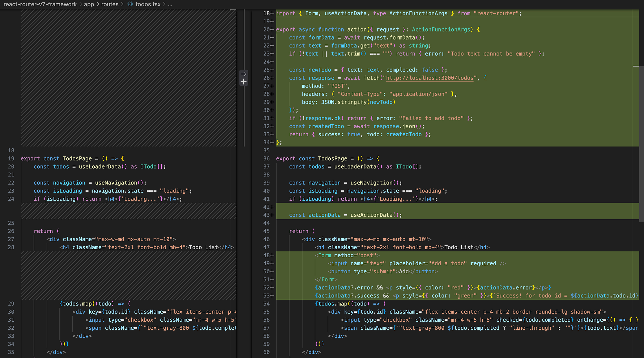Click line number 36 in modified pane

point(266,159)
